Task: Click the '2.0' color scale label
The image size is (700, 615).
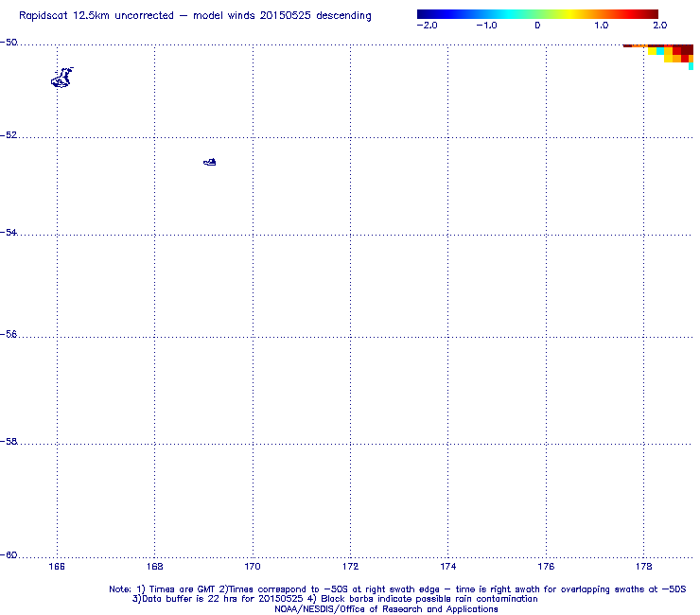Action: pos(660,26)
